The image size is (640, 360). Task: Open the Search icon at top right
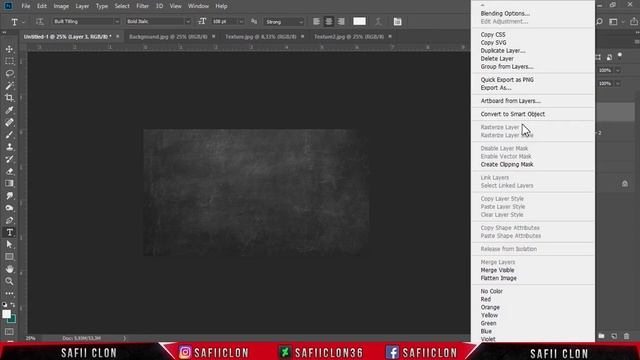(599, 22)
